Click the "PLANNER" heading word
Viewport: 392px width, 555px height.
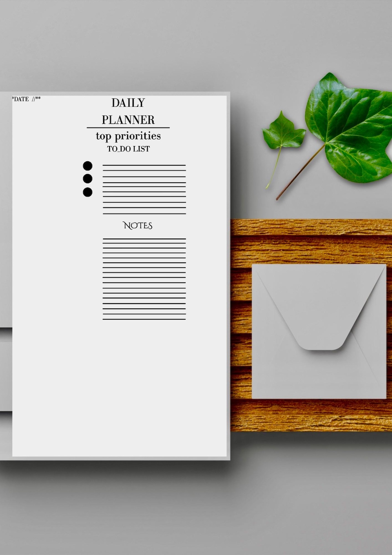tap(128, 120)
